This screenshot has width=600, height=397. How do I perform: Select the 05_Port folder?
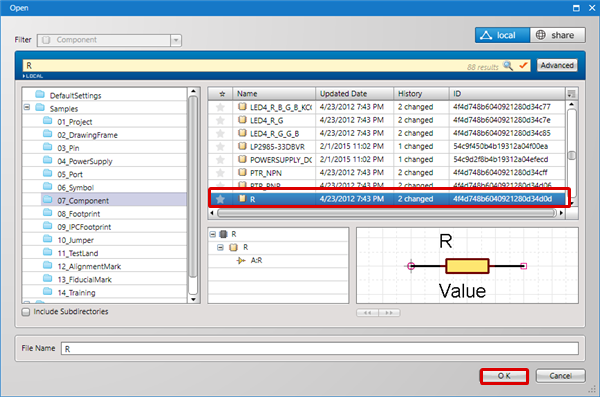coord(70,175)
